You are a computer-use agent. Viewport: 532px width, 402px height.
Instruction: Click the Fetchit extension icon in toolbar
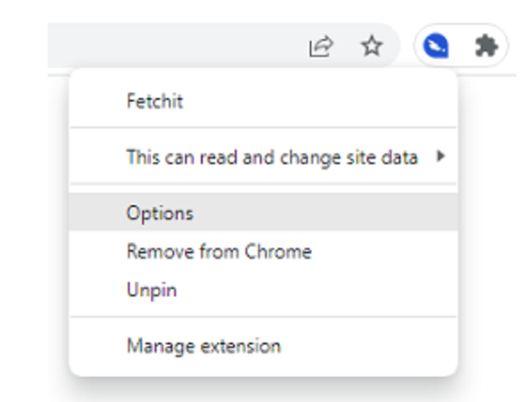pos(437,47)
